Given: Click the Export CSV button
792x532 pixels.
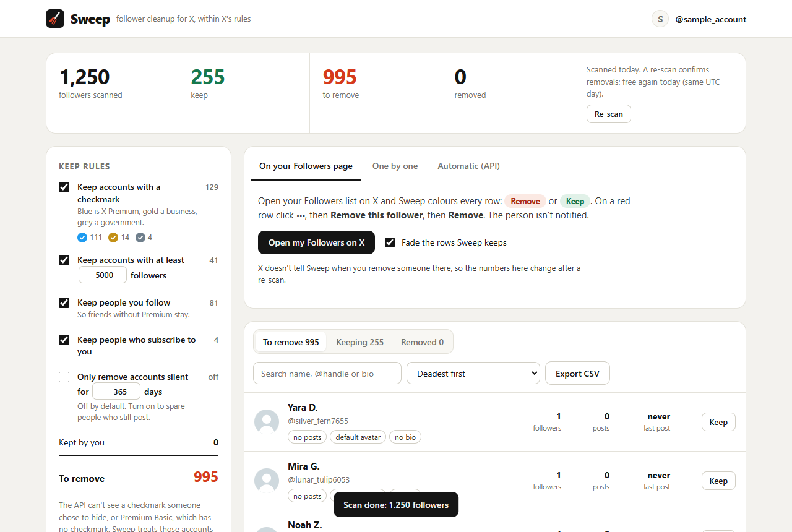Looking at the screenshot, I should [x=577, y=374].
